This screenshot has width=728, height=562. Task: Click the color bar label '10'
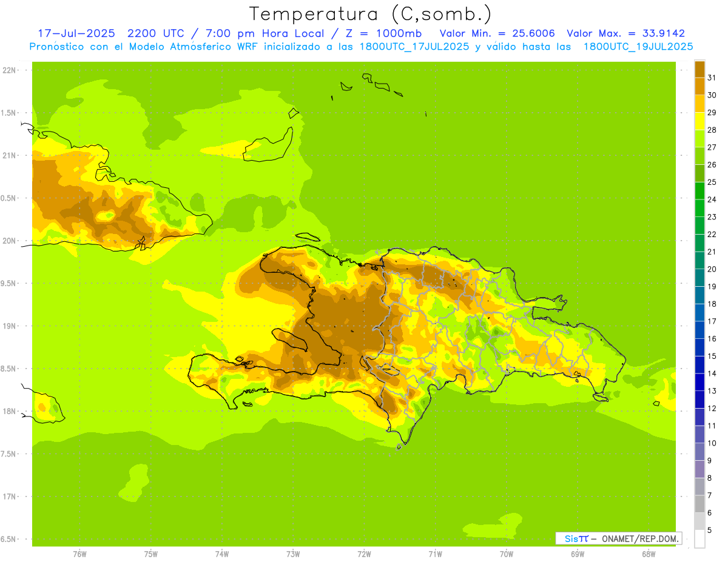(712, 443)
